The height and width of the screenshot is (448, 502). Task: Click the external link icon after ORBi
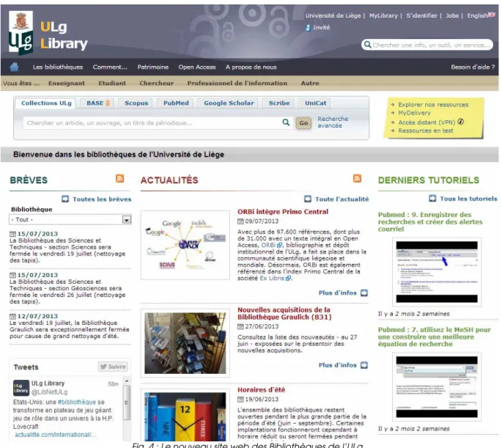tap(280, 245)
